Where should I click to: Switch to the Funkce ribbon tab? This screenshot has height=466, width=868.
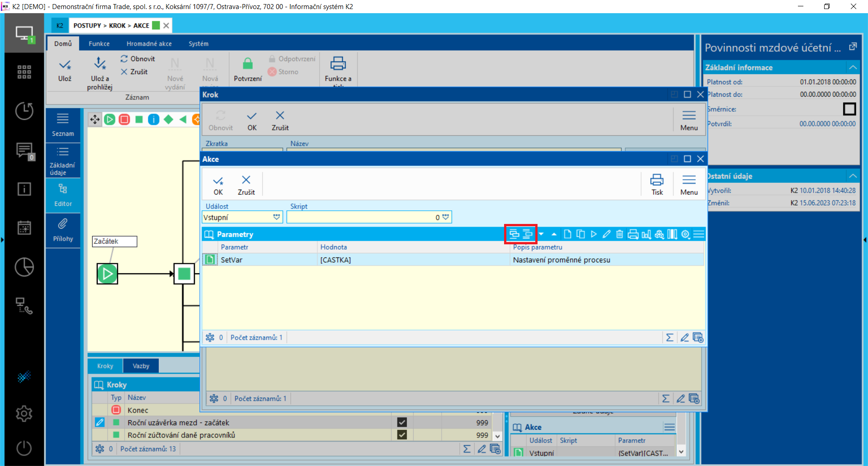[99, 43]
